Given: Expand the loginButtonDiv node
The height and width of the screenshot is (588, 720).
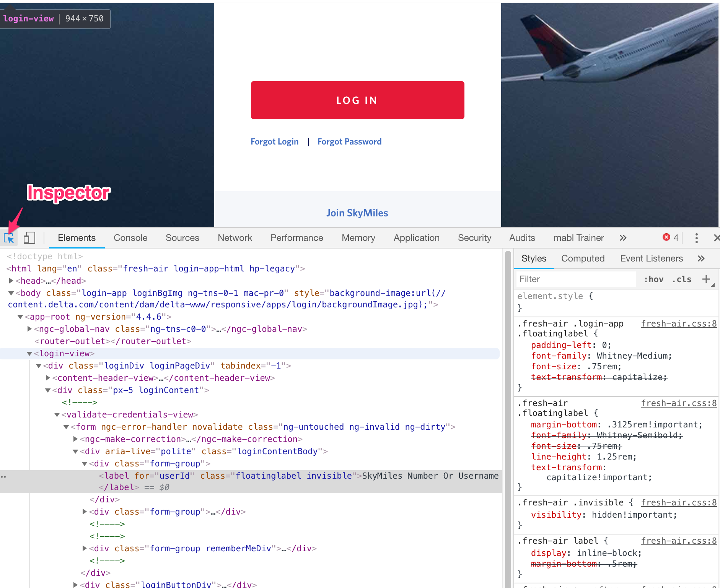Looking at the screenshot, I should tap(75, 585).
